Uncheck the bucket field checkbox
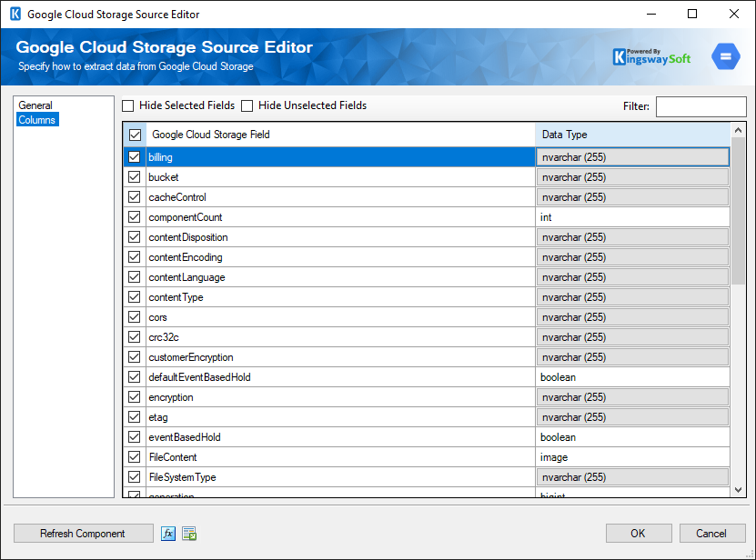Screen dimensions: 756x560 (x=134, y=176)
